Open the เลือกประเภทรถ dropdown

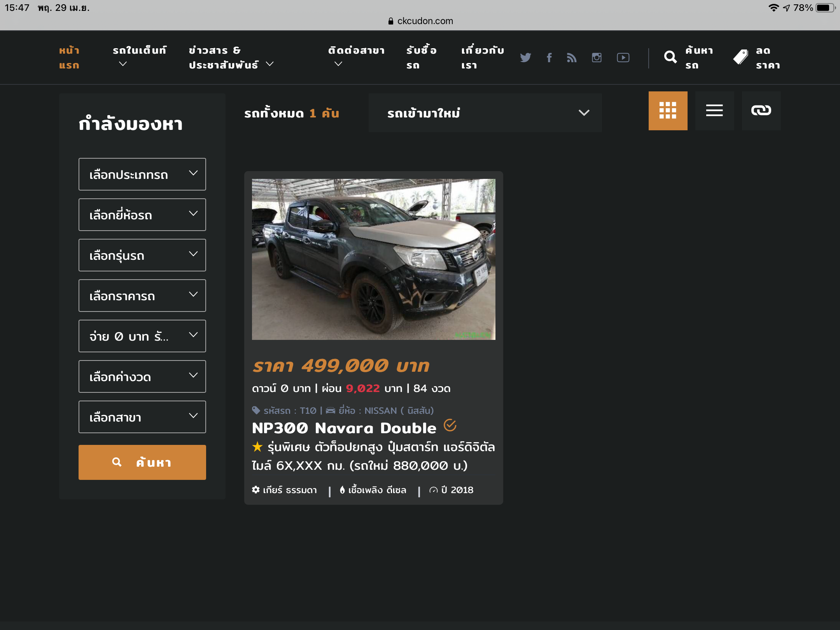click(142, 174)
